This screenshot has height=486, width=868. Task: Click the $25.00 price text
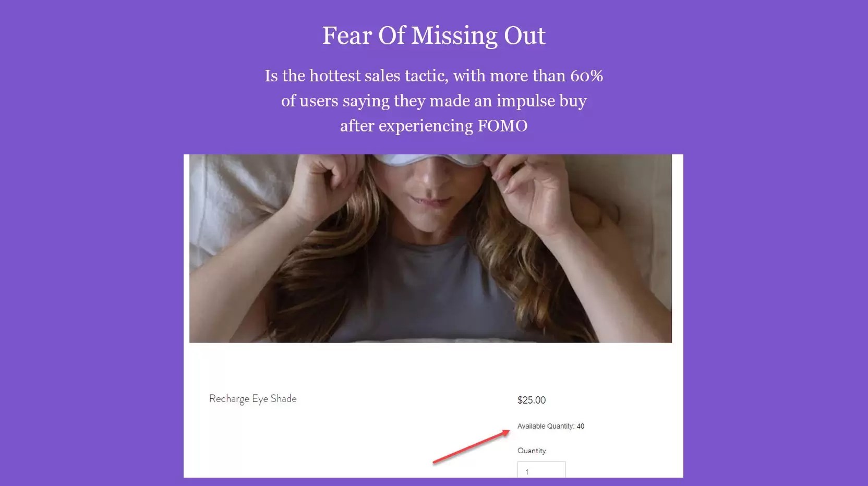[x=531, y=400]
